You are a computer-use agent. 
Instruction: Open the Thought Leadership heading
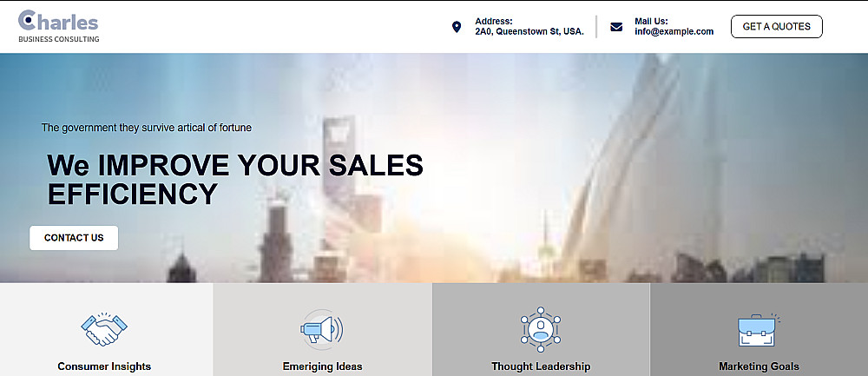[x=541, y=366]
